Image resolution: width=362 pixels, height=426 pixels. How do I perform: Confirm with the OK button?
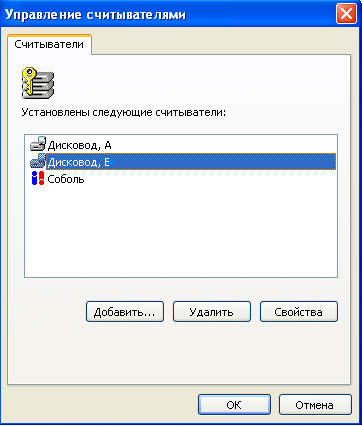point(234,405)
